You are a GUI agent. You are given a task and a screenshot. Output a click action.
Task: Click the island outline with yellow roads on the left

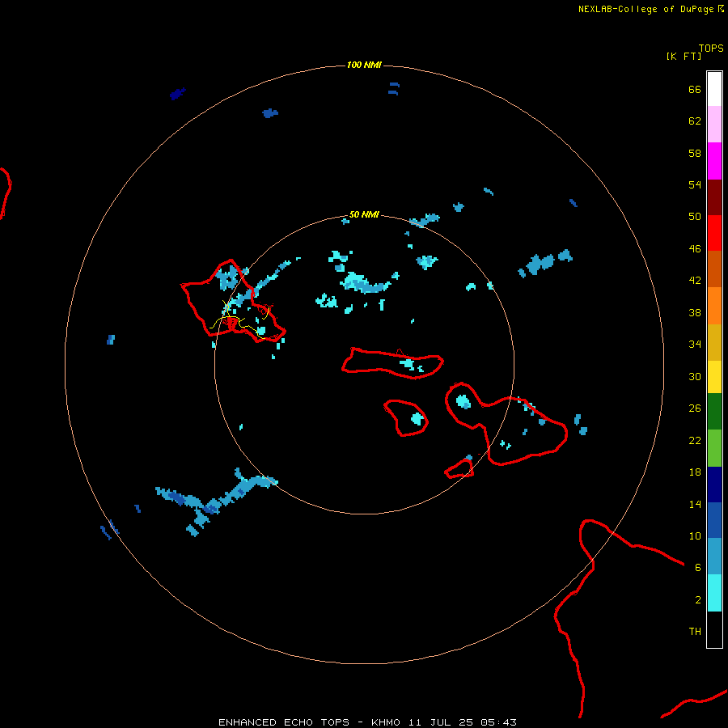point(233,302)
